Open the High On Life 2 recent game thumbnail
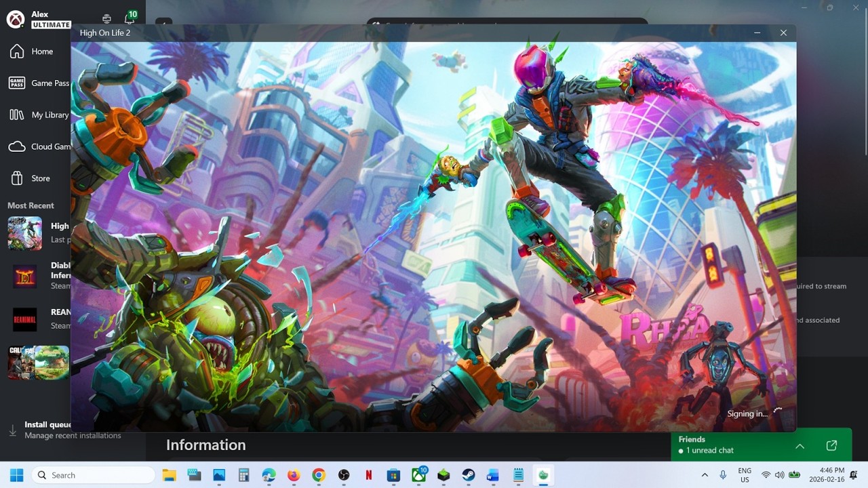 tap(25, 233)
